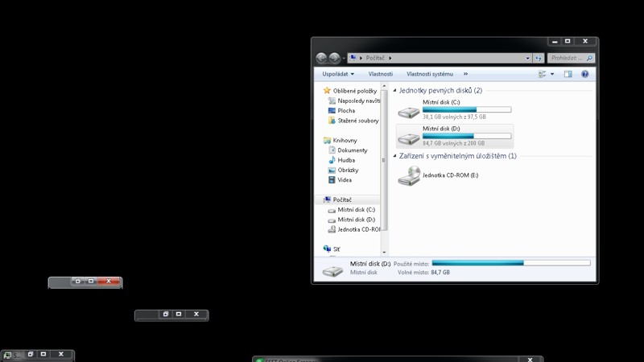Open the Uspořádat dropdown menu

[x=338, y=74]
